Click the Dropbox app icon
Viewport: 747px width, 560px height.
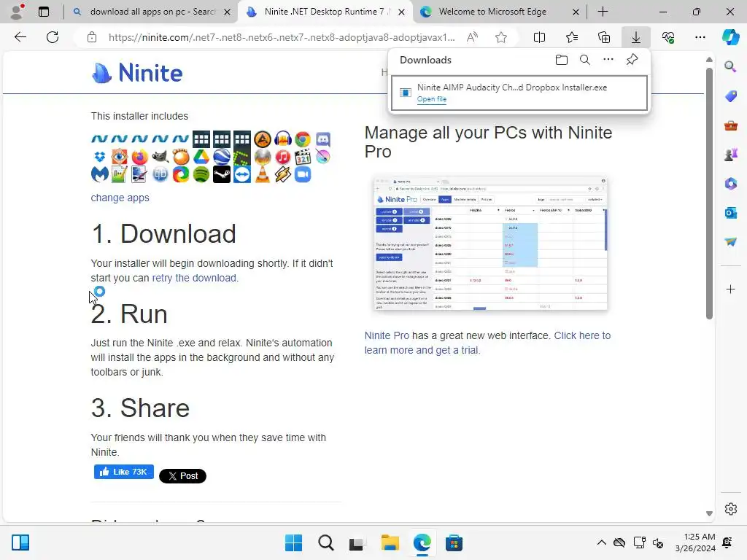pos(99,157)
